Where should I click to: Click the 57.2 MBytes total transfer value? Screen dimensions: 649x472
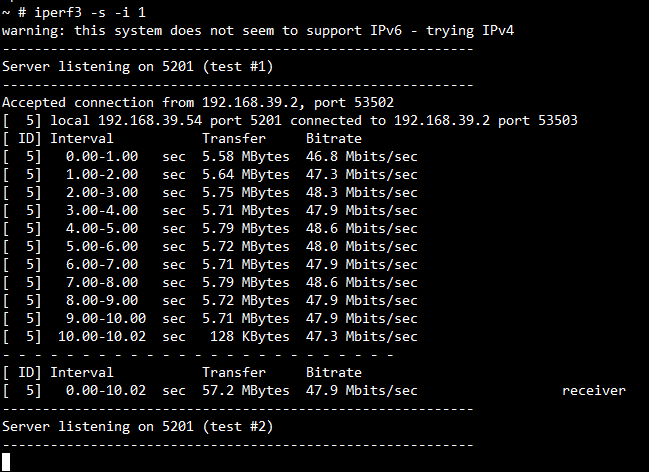tap(246, 391)
